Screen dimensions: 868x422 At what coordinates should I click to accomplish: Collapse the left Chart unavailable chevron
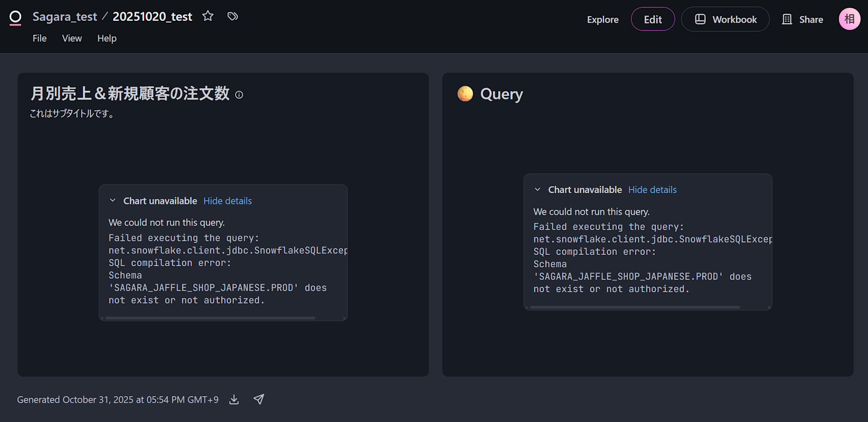coord(113,201)
